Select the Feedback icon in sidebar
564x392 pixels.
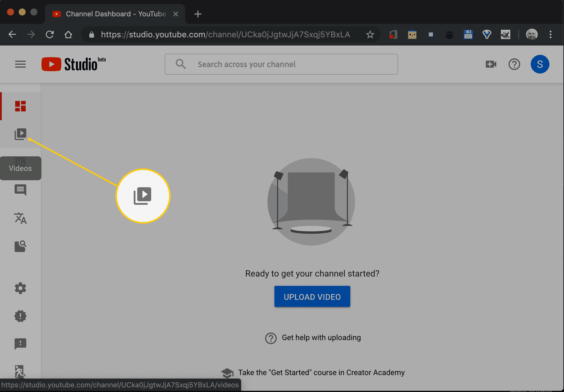tap(20, 343)
